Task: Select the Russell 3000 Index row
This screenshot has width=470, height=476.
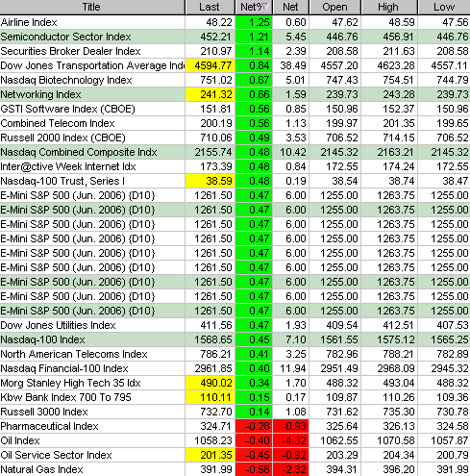Action: [235, 412]
